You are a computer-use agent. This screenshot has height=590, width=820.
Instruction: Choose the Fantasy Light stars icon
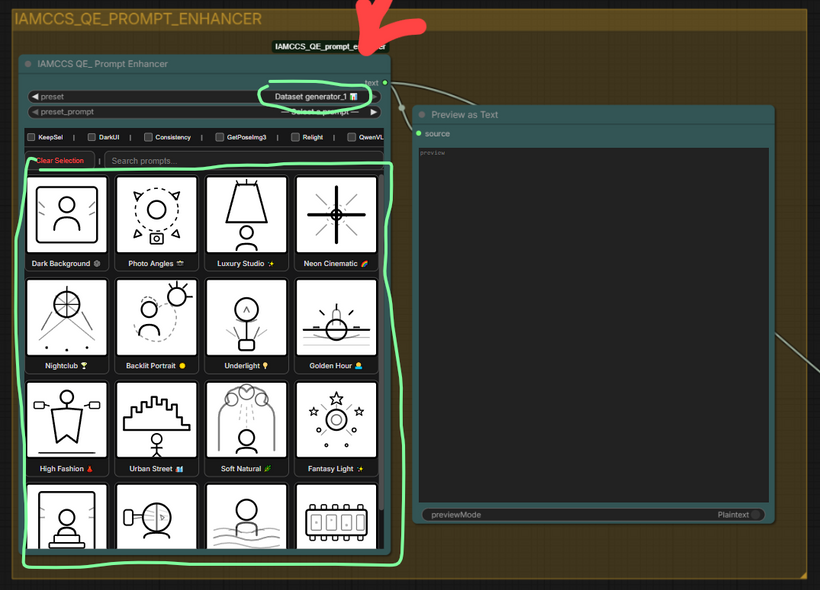pos(336,420)
